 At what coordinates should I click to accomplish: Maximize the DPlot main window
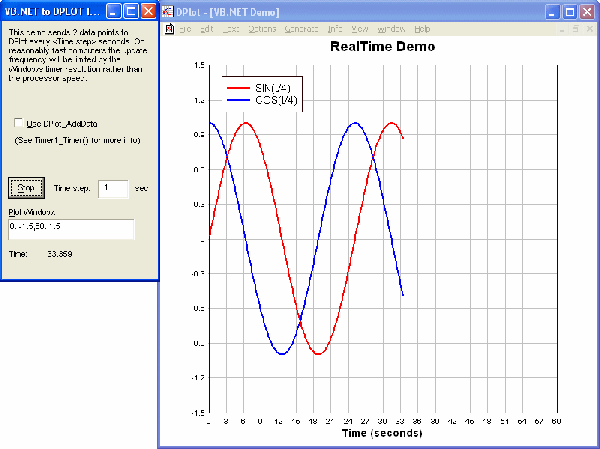click(x=570, y=12)
